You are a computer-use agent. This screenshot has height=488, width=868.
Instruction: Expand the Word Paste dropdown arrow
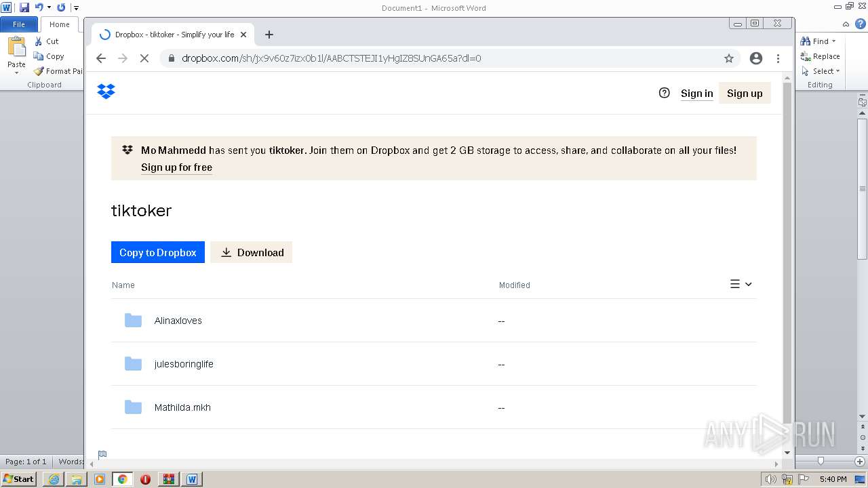click(x=16, y=73)
